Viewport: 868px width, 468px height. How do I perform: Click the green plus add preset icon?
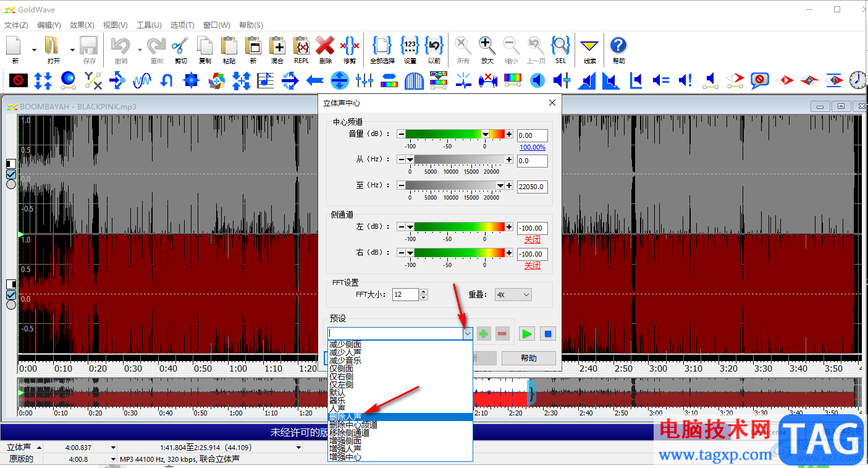pos(484,334)
